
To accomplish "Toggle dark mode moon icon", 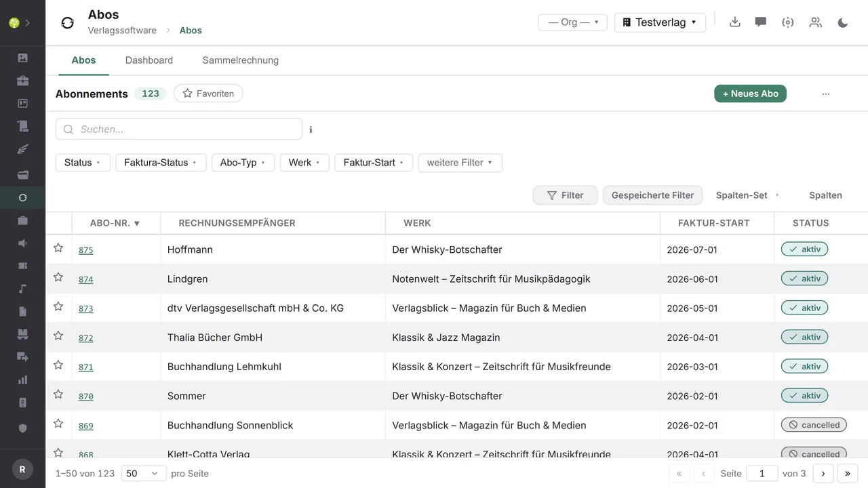I will (x=843, y=22).
